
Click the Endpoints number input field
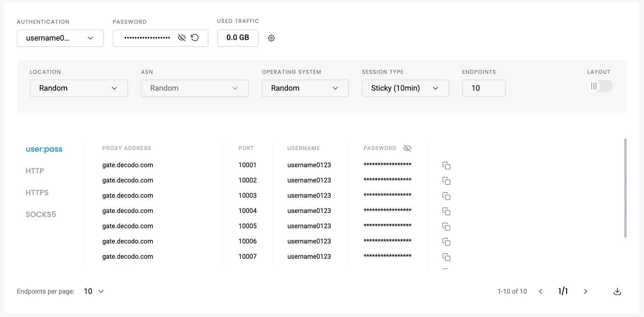[483, 88]
